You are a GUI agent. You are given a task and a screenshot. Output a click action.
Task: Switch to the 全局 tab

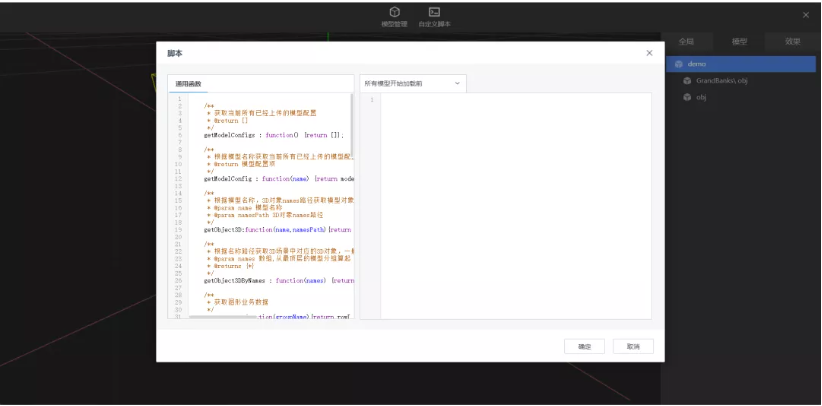tap(686, 42)
